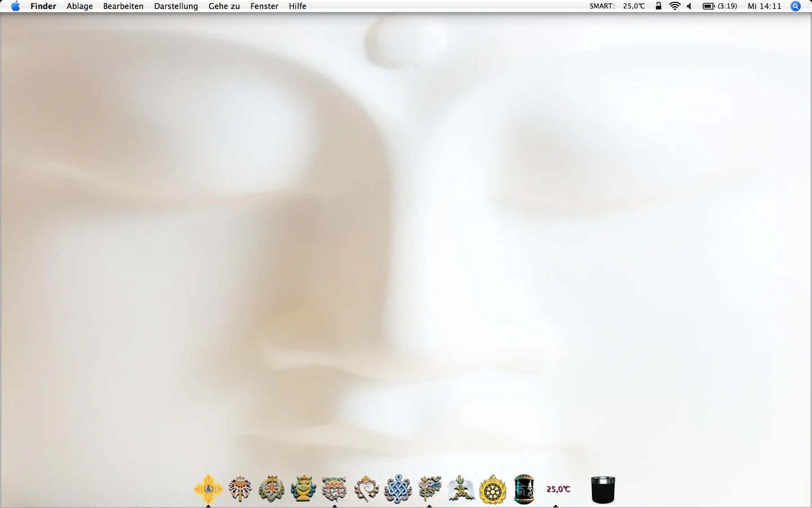
Task: Open the dark prayer wheel dock icon
Action: (524, 489)
